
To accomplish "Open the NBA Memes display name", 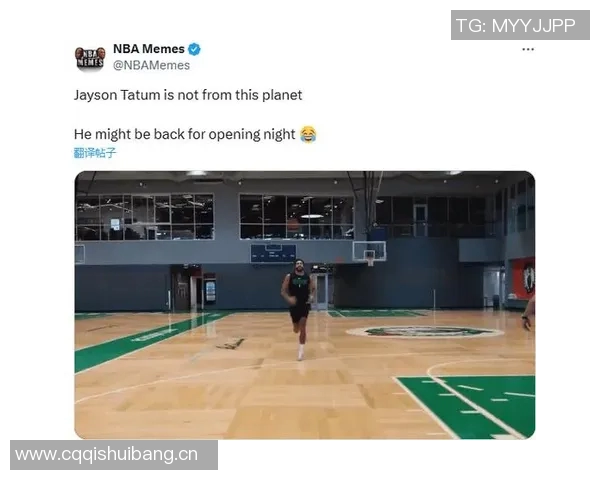I will pos(148,49).
